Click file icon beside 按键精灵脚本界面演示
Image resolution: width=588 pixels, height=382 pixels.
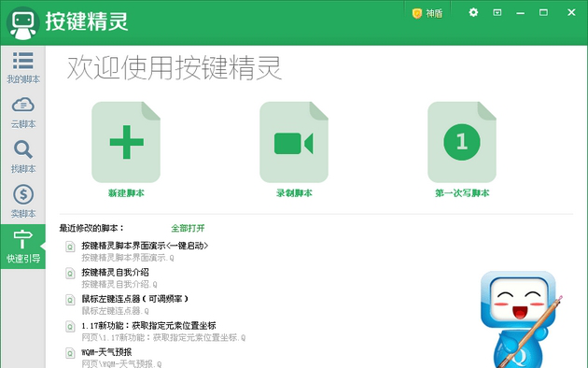[70, 247]
